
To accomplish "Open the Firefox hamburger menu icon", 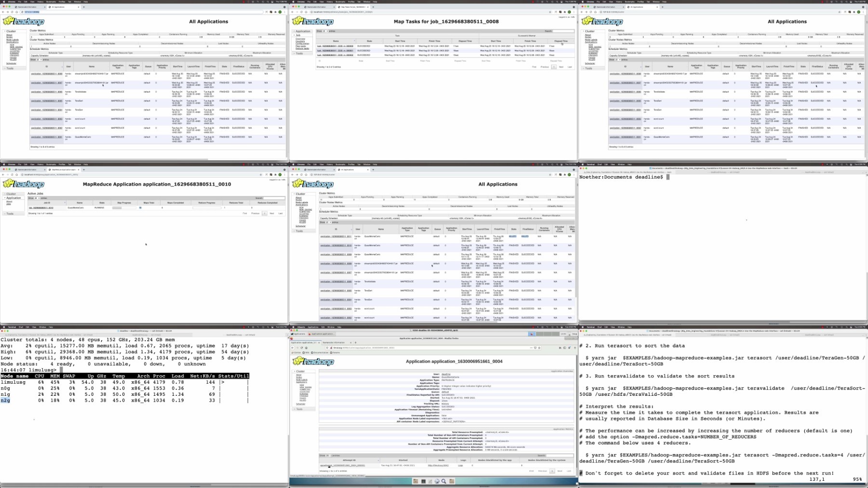I will tap(575, 348).
